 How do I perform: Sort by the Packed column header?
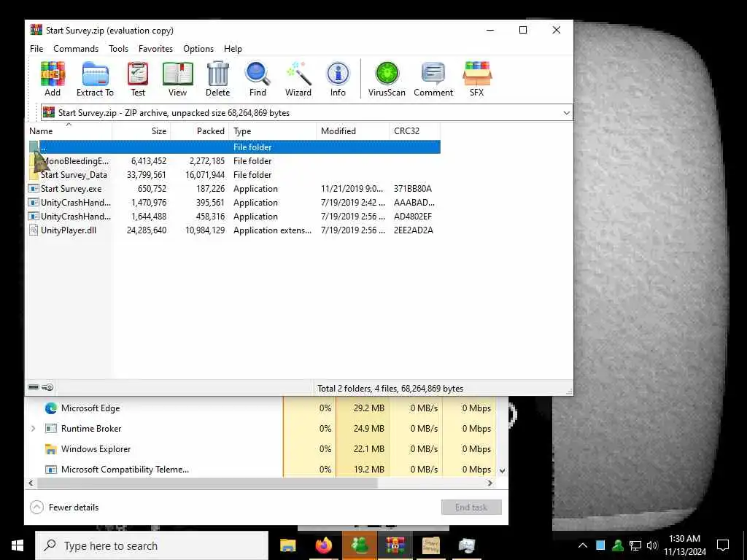(x=200, y=131)
